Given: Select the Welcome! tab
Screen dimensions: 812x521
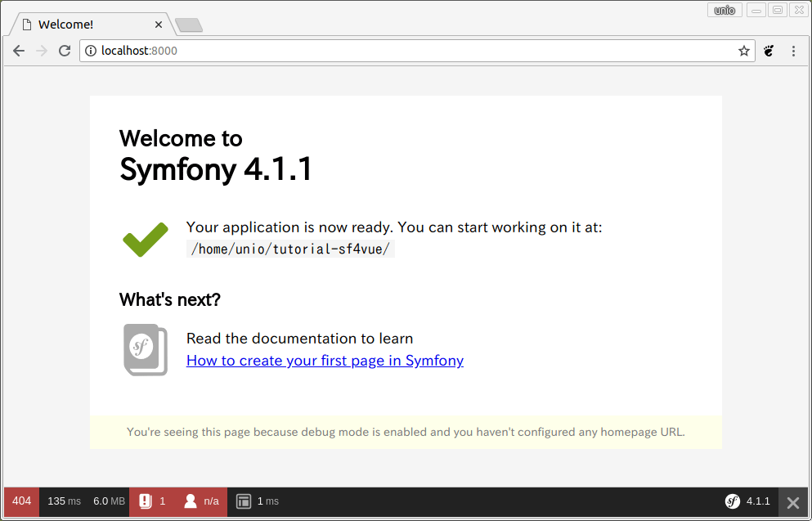Looking at the screenshot, I should click(93, 25).
